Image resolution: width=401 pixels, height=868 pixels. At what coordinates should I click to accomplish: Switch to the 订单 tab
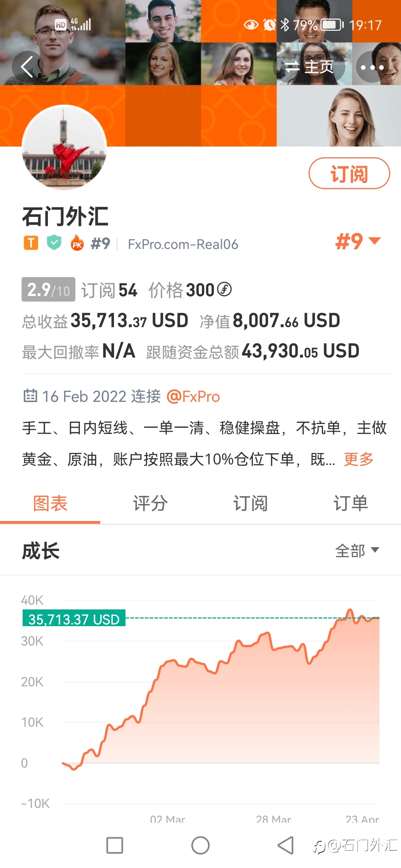[x=351, y=503]
